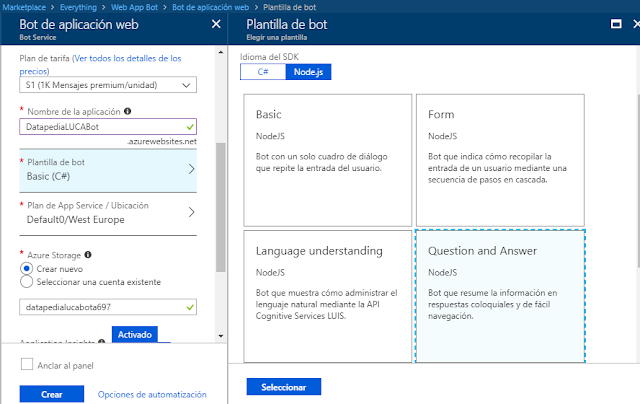640x404 pixels.
Task: Click scrollbar down arrow in left blade
Action: [x=221, y=336]
